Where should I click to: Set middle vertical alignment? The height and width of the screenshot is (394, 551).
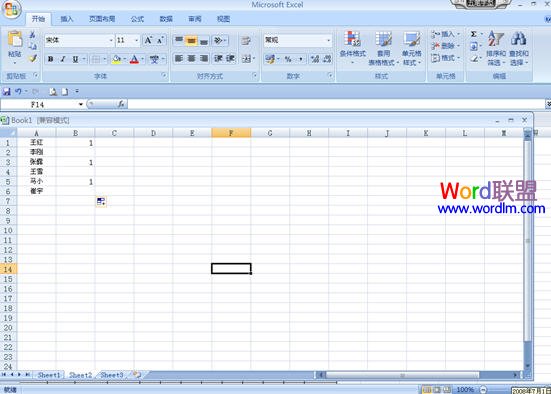coord(191,40)
